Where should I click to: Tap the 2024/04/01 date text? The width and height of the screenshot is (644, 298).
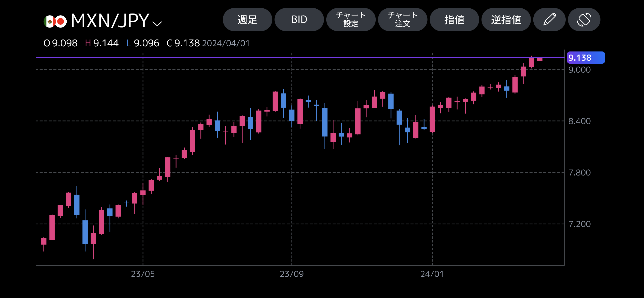point(226,43)
